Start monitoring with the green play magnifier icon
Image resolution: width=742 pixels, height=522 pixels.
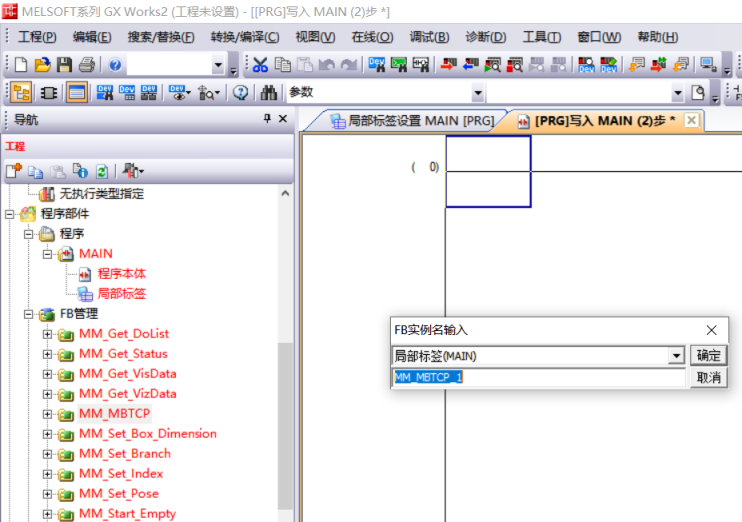pos(493,64)
